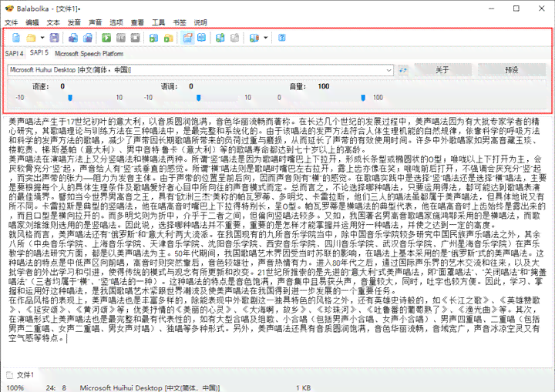Image resolution: width=555 pixels, height=392 pixels.
Task: Click the yellow folder play icon
Action: (x=169, y=38)
